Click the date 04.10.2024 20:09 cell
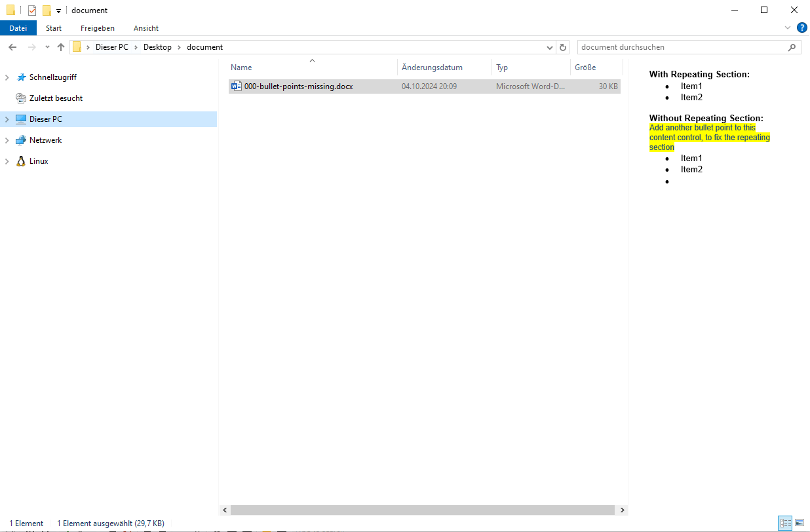Screen dimensions: 810x532 click(429, 86)
